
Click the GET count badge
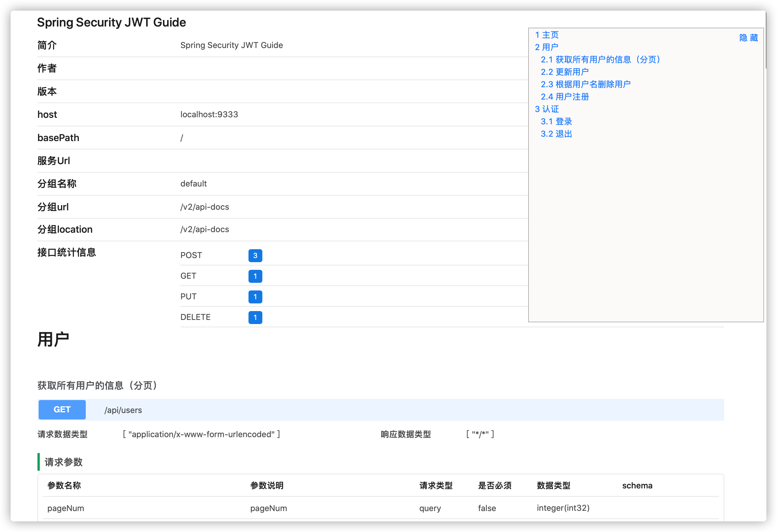[x=255, y=276]
